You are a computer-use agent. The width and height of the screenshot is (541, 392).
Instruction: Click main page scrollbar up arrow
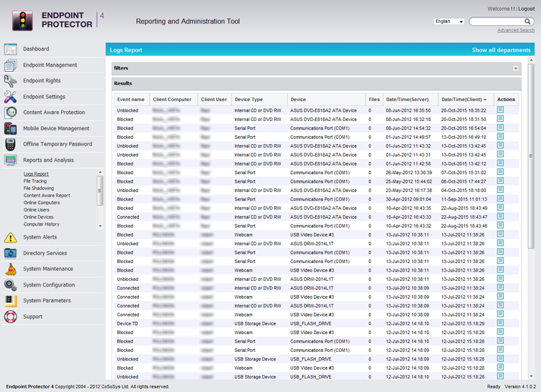coord(531,60)
